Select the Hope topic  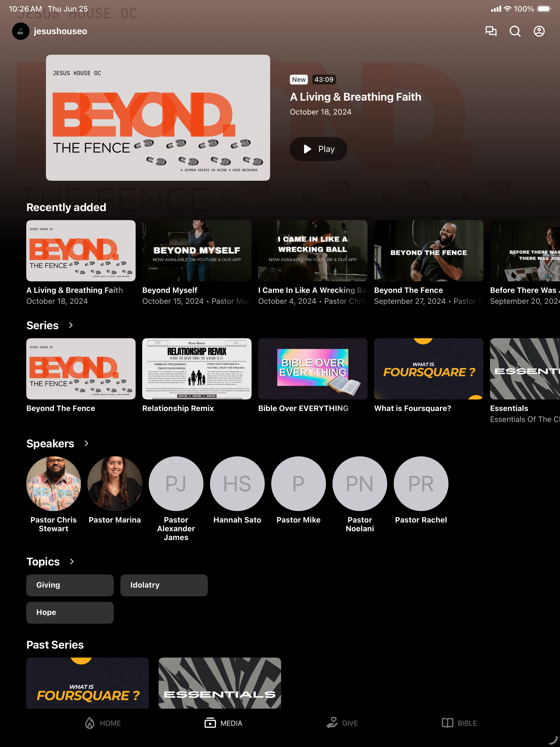click(70, 612)
